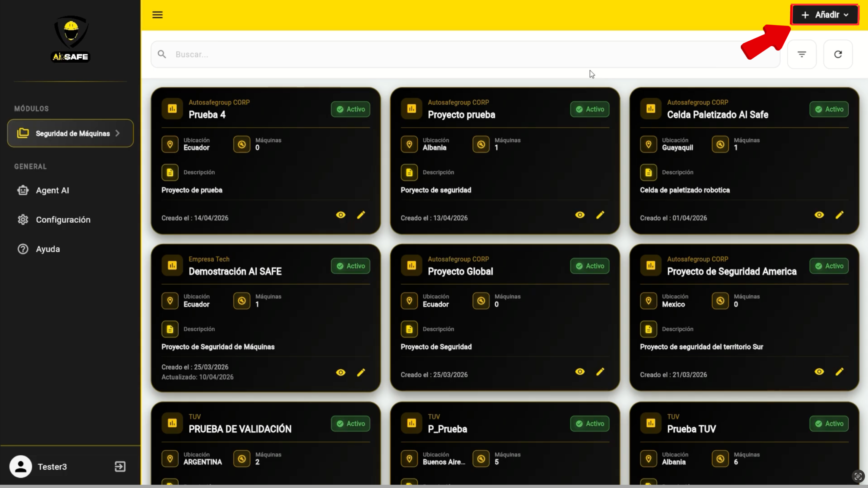This screenshot has width=868, height=488.
Task: Click the Tester3 username
Action: coord(52,467)
